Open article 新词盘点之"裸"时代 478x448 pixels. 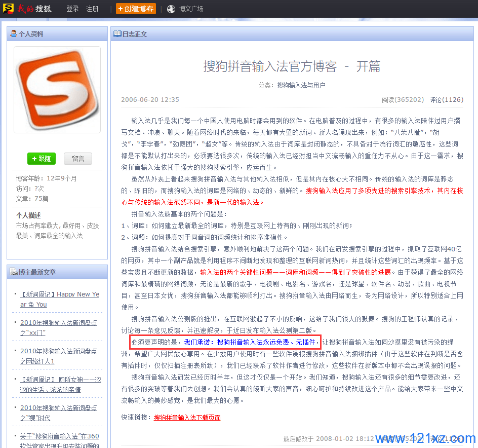click(x=59, y=413)
